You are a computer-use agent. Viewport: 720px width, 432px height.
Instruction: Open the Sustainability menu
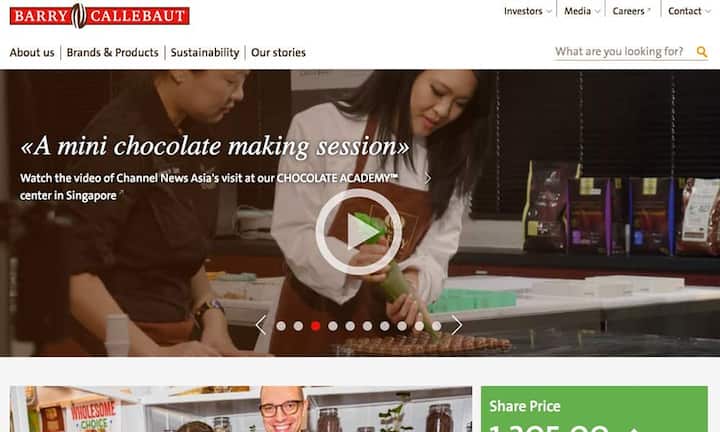205,52
